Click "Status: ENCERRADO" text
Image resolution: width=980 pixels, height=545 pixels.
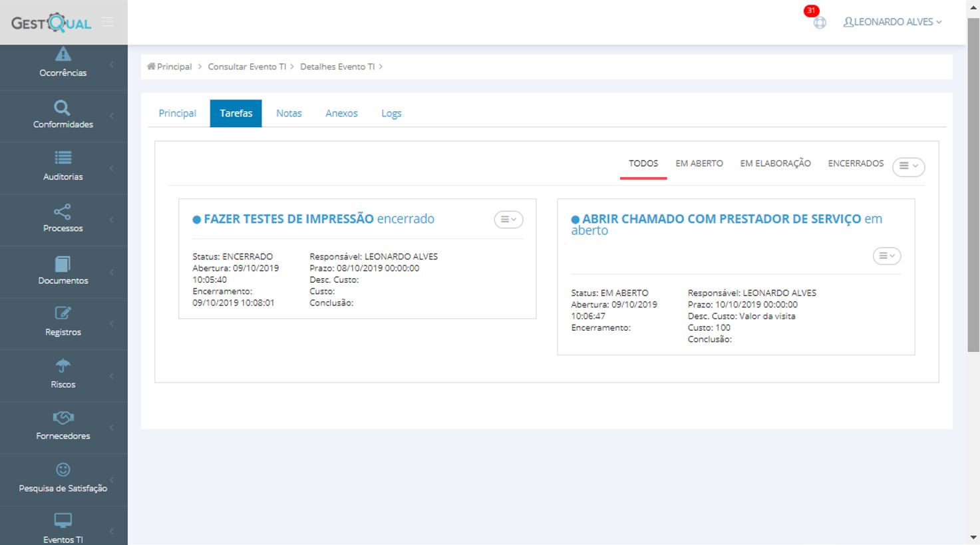(232, 256)
